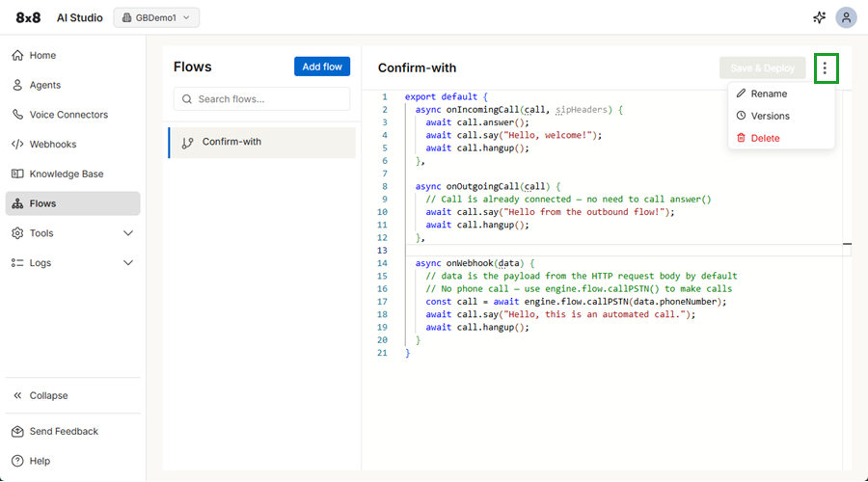The width and height of the screenshot is (868, 482).
Task: Click the search magnifier icon
Action: click(x=187, y=99)
